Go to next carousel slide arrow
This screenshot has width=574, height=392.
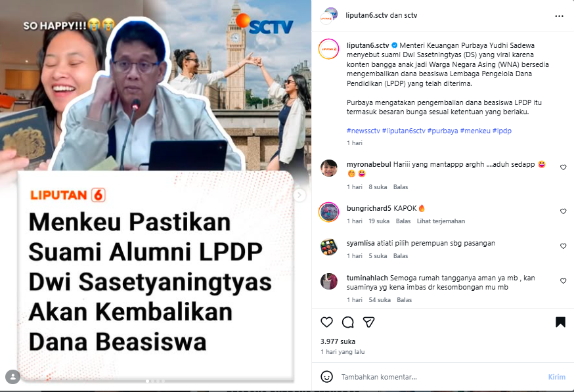click(299, 195)
